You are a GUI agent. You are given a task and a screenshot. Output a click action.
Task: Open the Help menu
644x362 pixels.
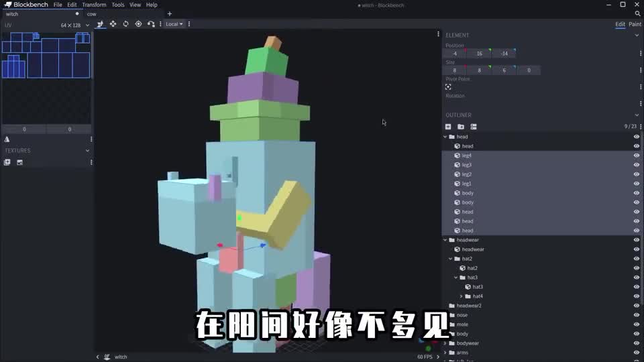tap(152, 5)
